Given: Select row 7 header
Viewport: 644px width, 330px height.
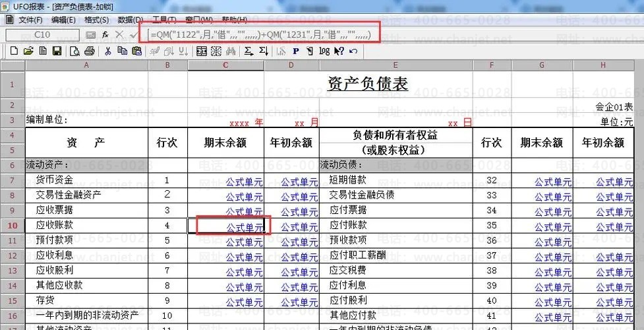Looking at the screenshot, I should [13, 181].
